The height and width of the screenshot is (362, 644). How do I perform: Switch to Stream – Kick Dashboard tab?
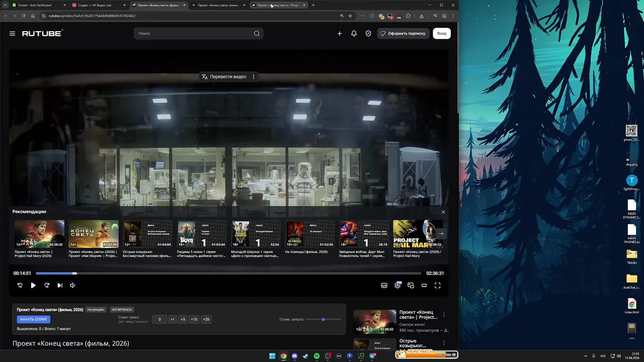[x=39, y=5]
